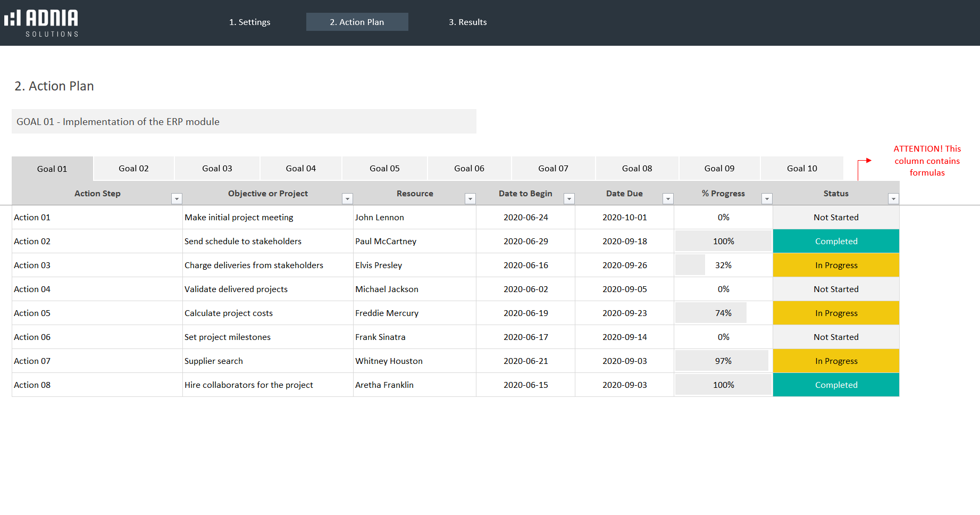Select the Completed status cell for Action 02
This screenshot has width=980, height=515.
click(836, 242)
